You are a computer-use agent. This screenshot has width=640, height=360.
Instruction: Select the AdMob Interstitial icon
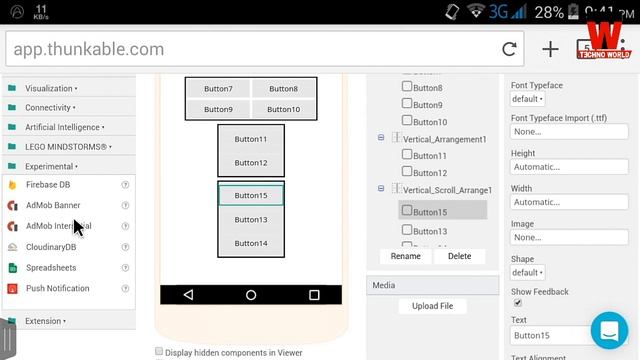(13, 226)
